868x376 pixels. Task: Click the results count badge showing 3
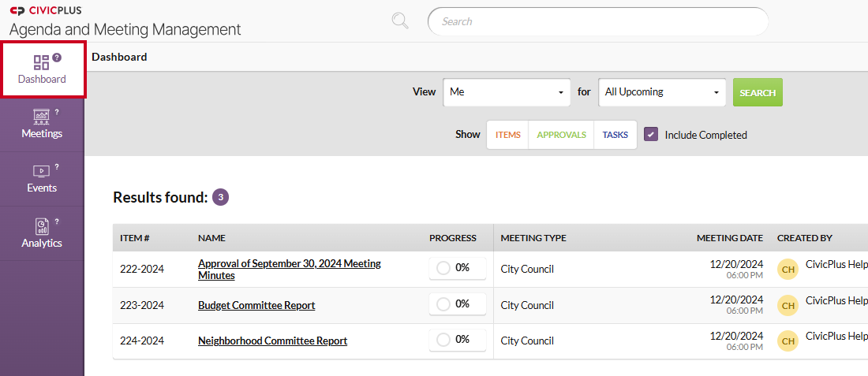[x=220, y=197]
